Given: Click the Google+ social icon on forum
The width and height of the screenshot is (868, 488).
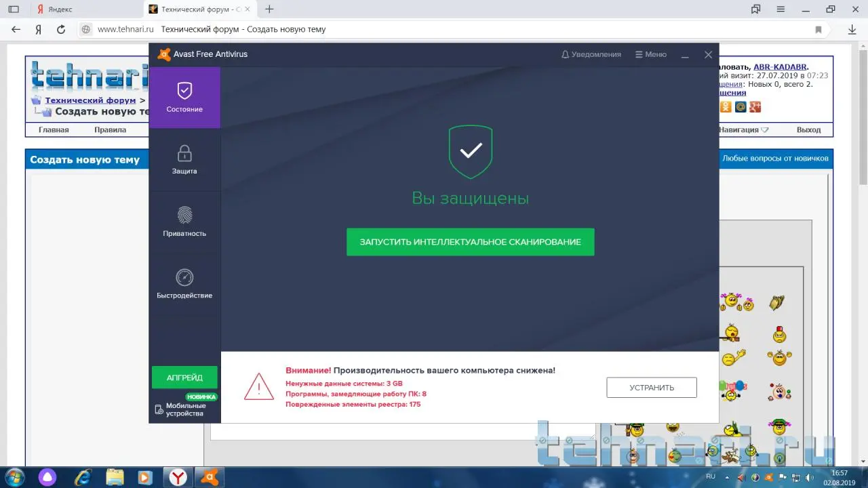Looking at the screenshot, I should [755, 107].
